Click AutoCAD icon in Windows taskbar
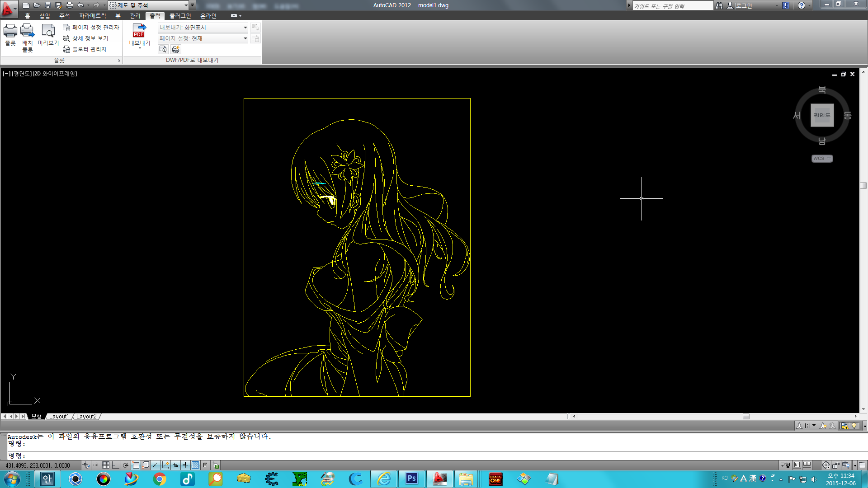This screenshot has width=868, height=488. pyautogui.click(x=439, y=479)
